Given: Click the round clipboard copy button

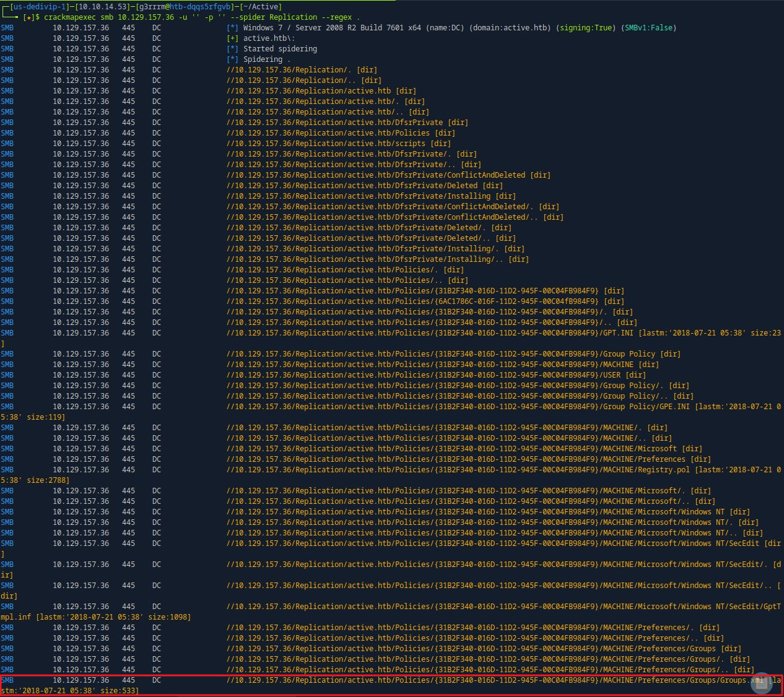Looking at the screenshot, I should click(x=761, y=683).
